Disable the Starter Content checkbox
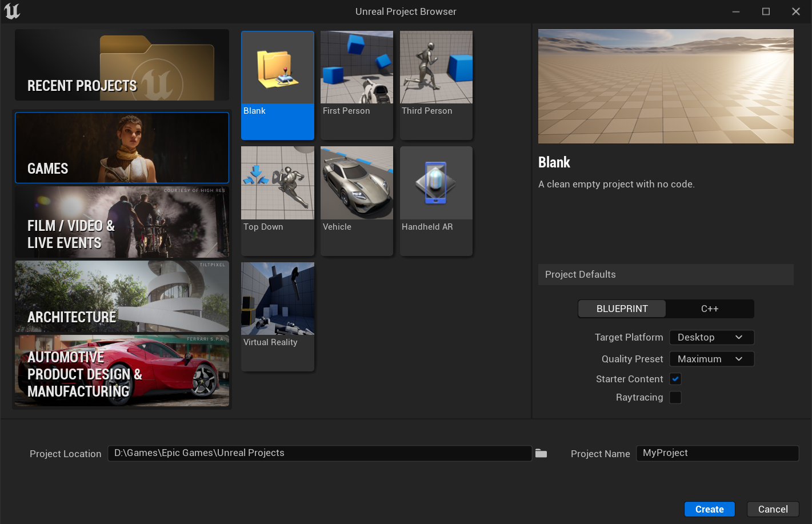Image resolution: width=812 pixels, height=524 pixels. tap(675, 379)
